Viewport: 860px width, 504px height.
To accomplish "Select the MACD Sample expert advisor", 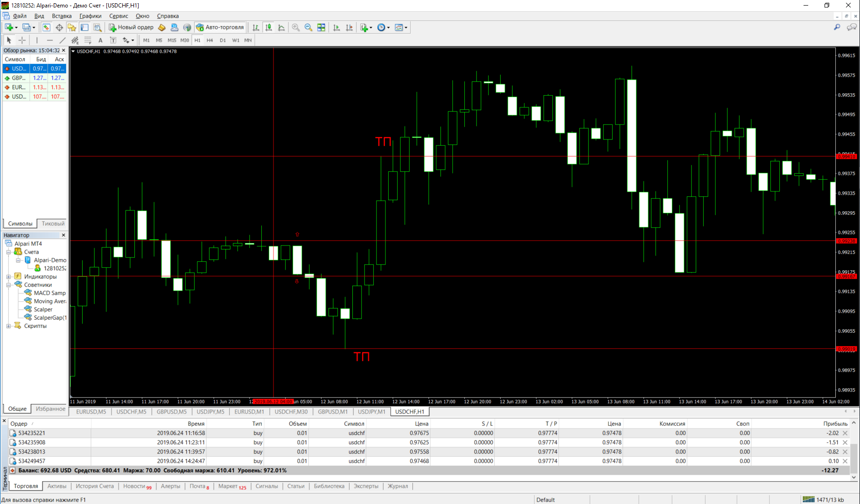I will (49, 293).
